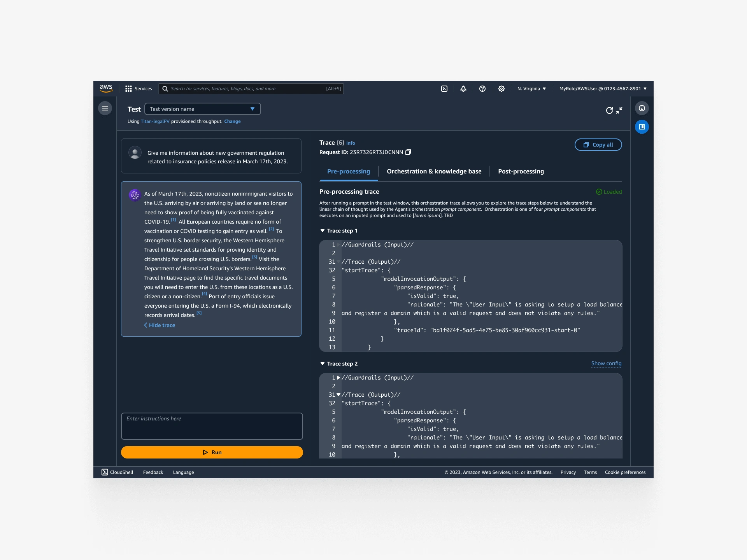The width and height of the screenshot is (747, 560).
Task: Click the Hide trace link
Action: [x=160, y=325]
